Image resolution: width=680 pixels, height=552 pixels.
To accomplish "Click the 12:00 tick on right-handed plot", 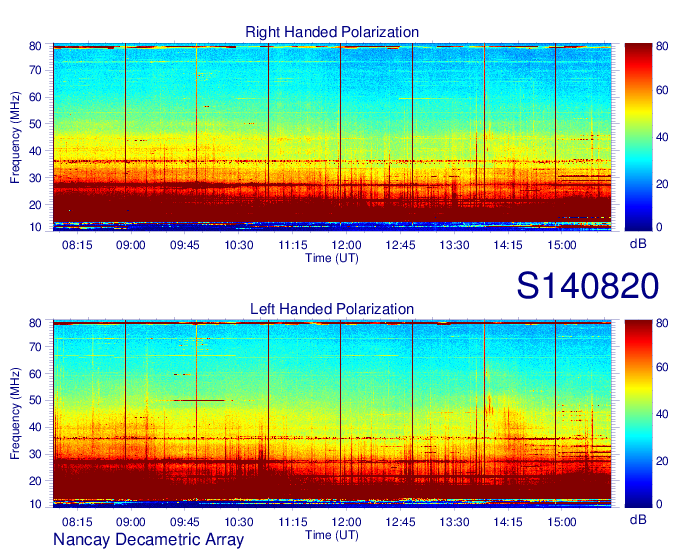I will point(347,245).
